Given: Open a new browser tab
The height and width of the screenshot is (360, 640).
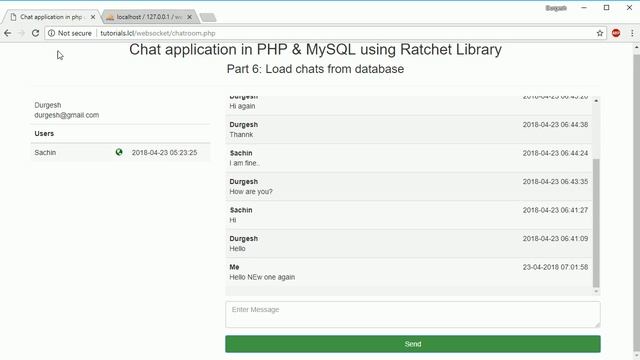Looking at the screenshot, I should (x=208, y=17).
